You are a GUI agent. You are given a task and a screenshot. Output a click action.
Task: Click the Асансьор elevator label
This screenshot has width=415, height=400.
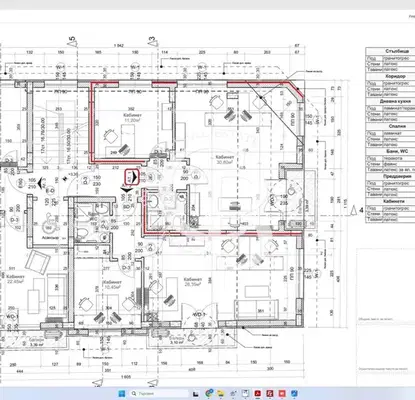(50, 238)
